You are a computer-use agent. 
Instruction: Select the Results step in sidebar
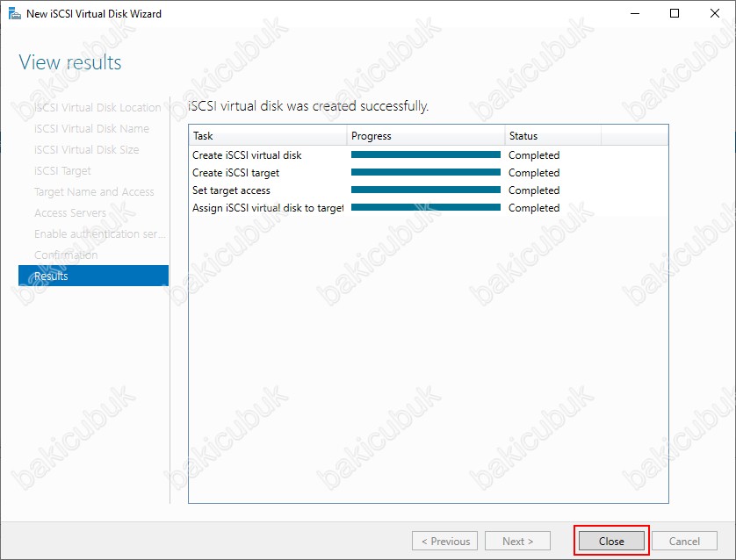click(x=93, y=276)
